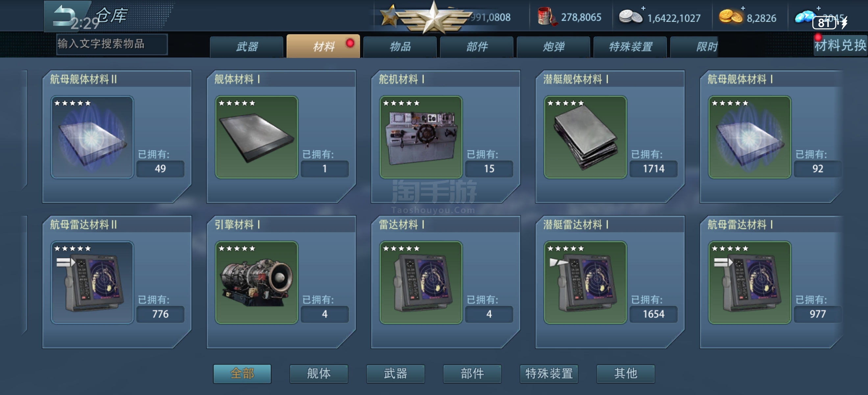Select the 部件 bottom filter button
This screenshot has width=868, height=395.
472,373
